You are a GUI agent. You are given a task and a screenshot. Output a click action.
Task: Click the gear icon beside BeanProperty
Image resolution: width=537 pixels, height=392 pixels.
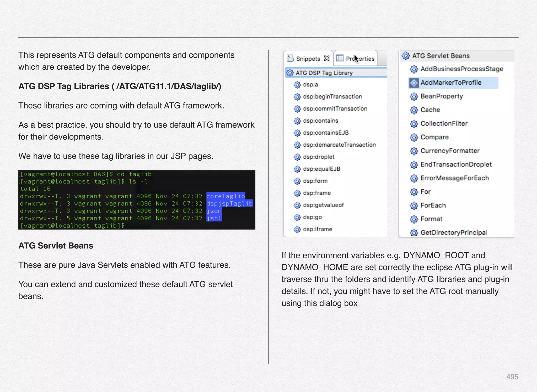pos(414,96)
